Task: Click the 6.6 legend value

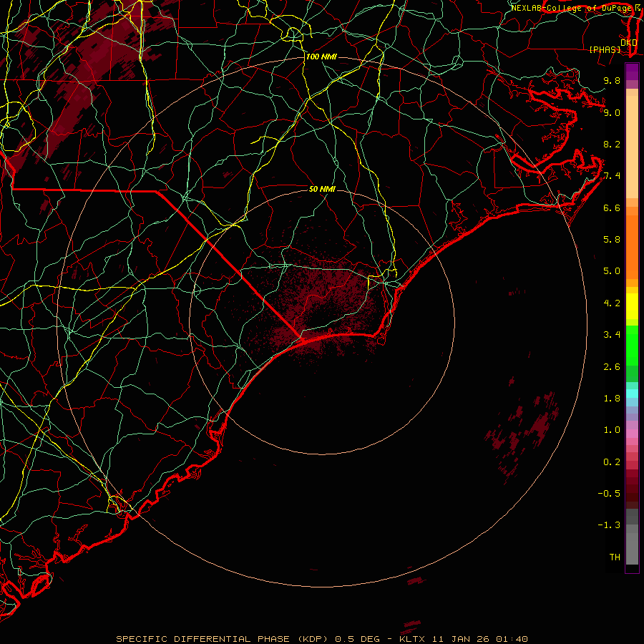Action: pyautogui.click(x=612, y=208)
